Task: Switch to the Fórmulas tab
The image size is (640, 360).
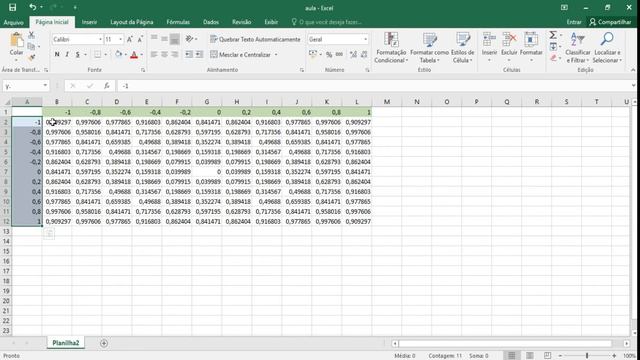Action: click(178, 22)
